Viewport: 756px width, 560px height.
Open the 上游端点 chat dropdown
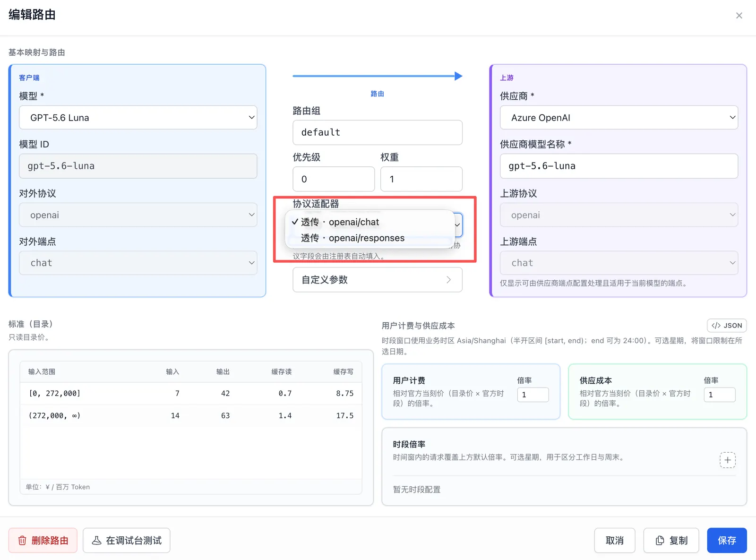click(619, 263)
